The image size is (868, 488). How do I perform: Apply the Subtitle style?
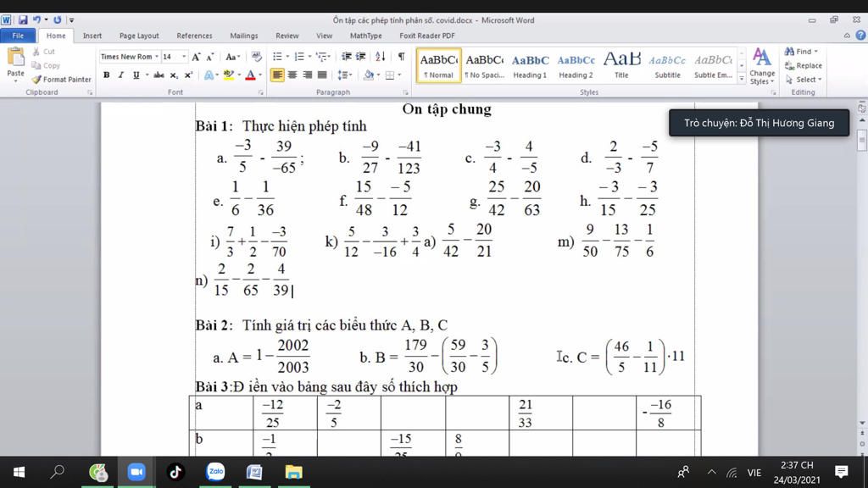coord(668,65)
